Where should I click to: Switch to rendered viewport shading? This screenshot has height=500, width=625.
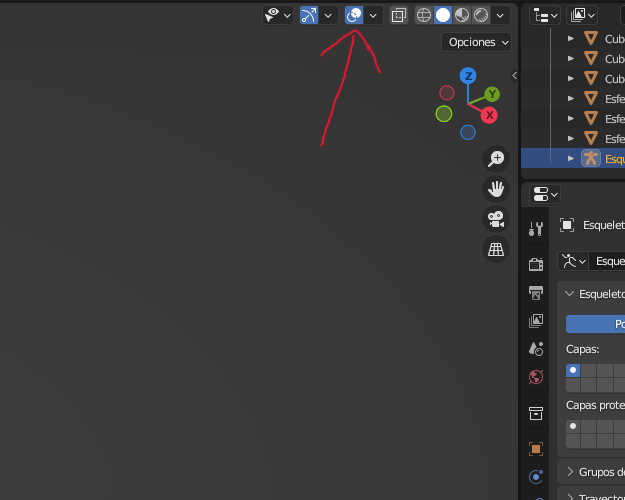pyautogui.click(x=481, y=16)
